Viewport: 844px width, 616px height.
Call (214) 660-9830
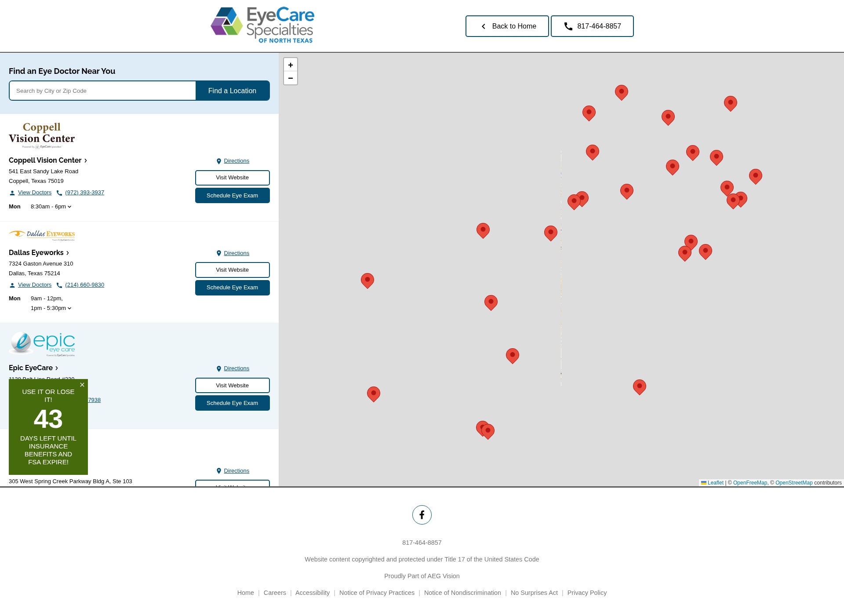click(x=84, y=285)
